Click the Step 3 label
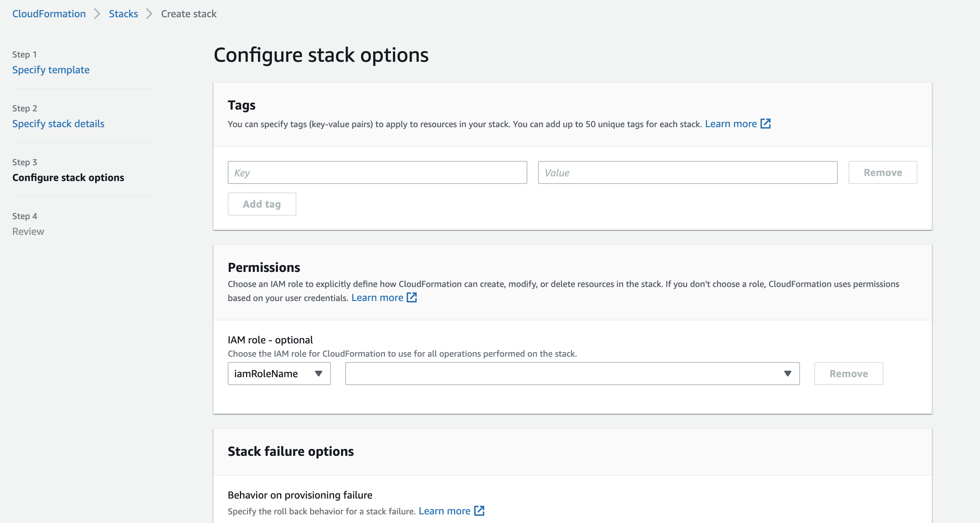The width and height of the screenshot is (980, 523). 24,162
